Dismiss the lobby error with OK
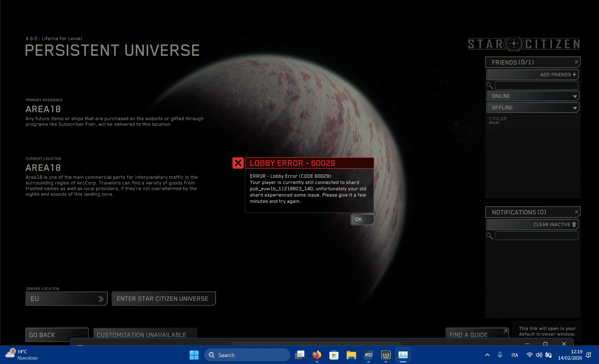 pos(362,219)
